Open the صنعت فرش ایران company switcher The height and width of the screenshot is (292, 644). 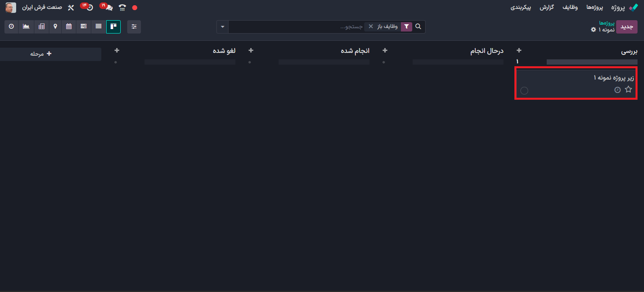42,8
